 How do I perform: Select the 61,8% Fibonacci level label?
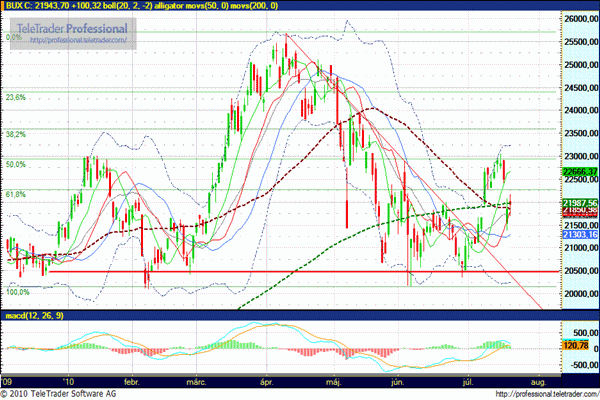click(x=15, y=195)
